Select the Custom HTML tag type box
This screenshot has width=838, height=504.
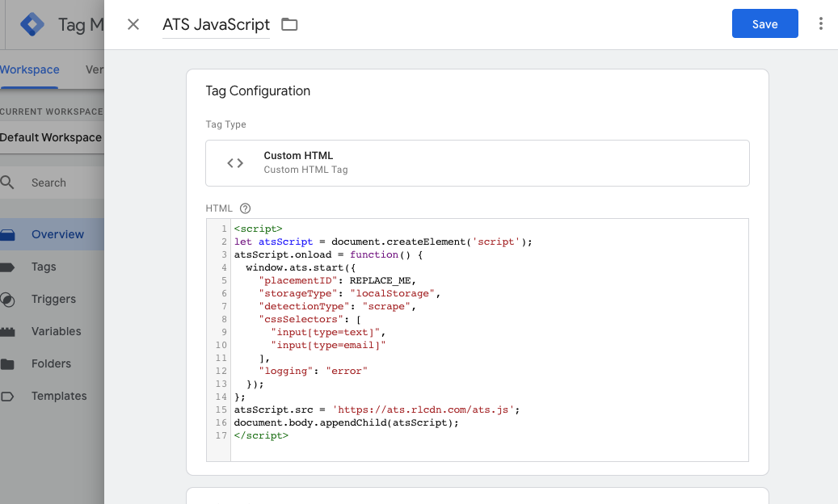[478, 163]
